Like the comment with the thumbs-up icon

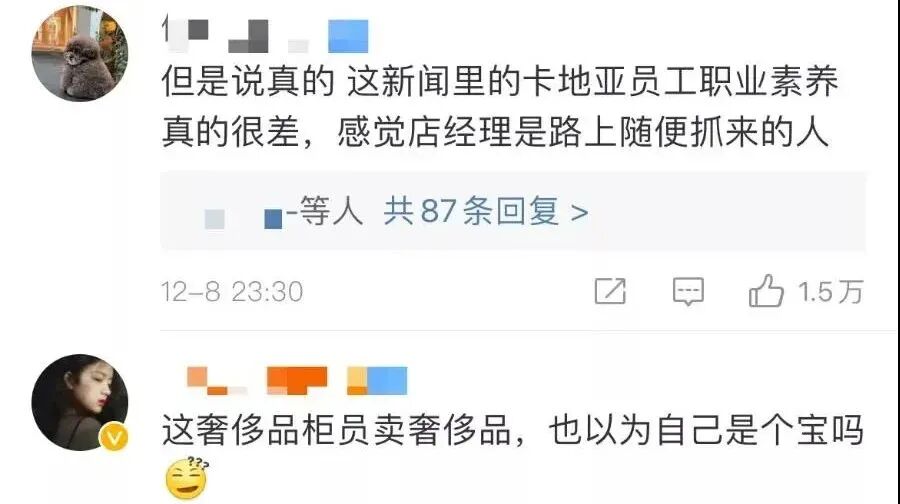coord(766,290)
